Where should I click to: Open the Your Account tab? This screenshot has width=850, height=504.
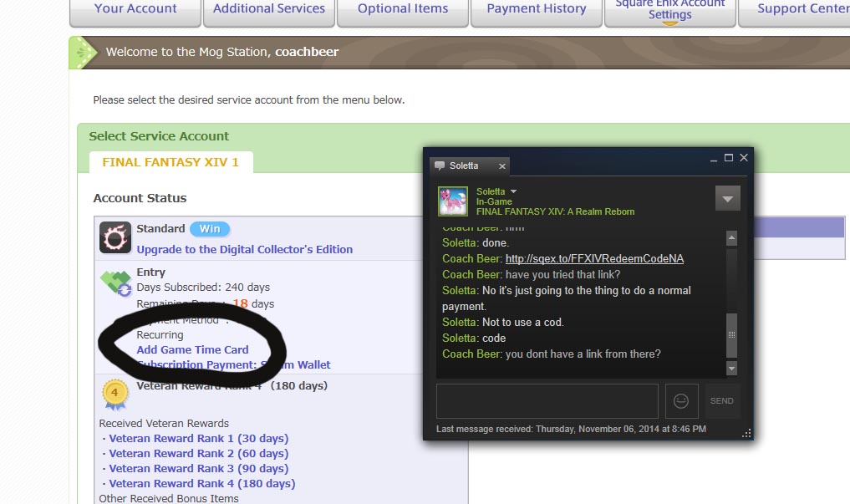pos(135,11)
